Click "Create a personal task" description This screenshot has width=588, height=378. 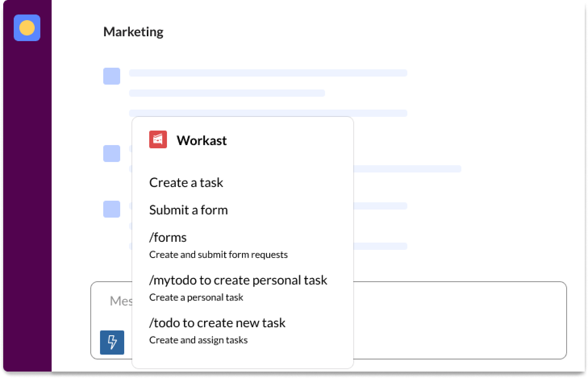tap(196, 297)
